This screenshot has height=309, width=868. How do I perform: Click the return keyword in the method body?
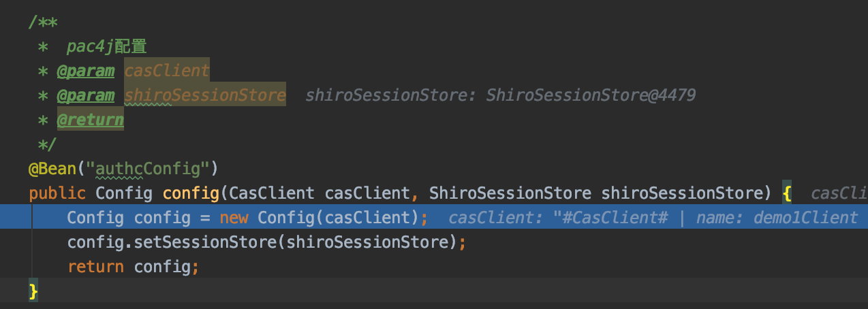pos(95,267)
